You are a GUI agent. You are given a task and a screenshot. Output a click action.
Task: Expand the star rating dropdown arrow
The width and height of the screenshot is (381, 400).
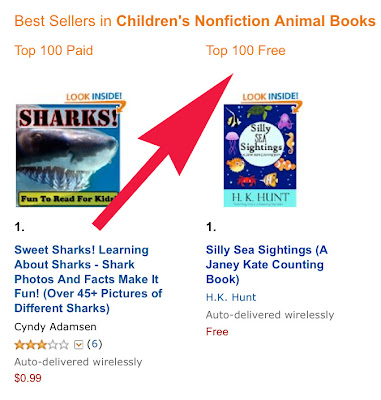(78, 344)
